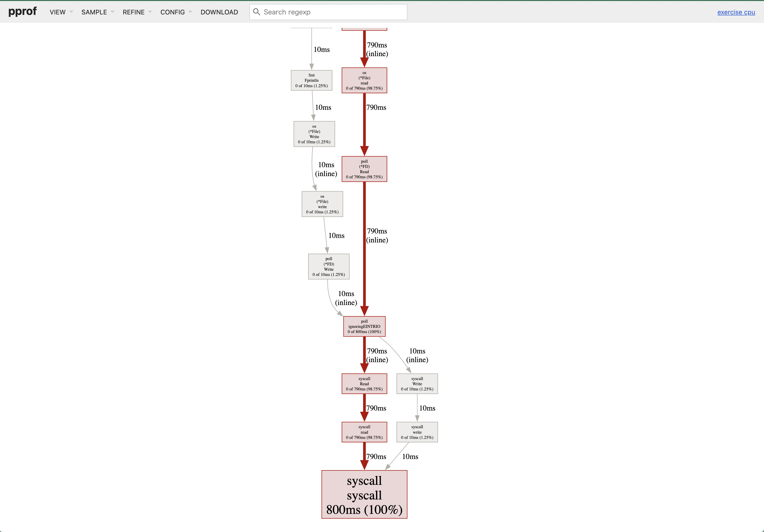Select the large syscall syscall 800ms node
Screen dimensions: 764x532
364,494
